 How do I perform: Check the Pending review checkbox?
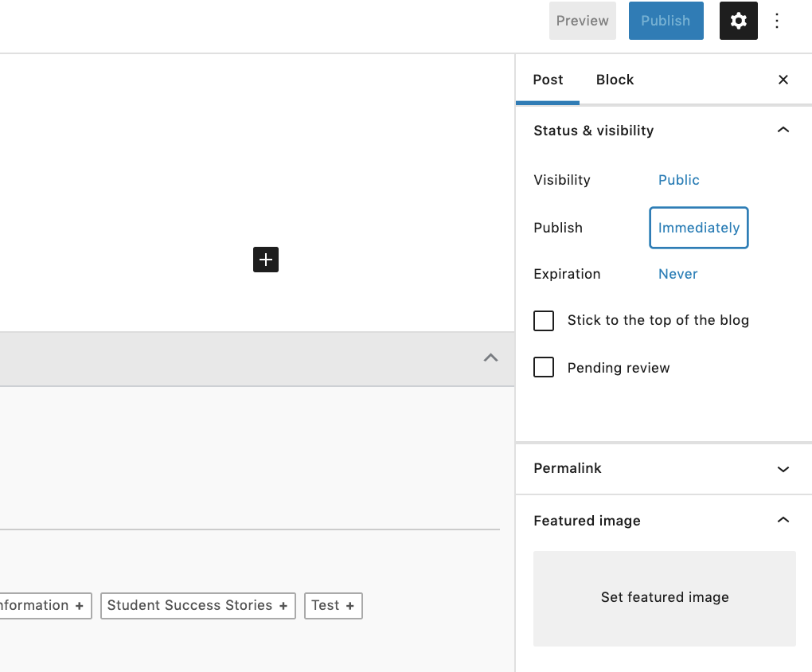tap(544, 367)
